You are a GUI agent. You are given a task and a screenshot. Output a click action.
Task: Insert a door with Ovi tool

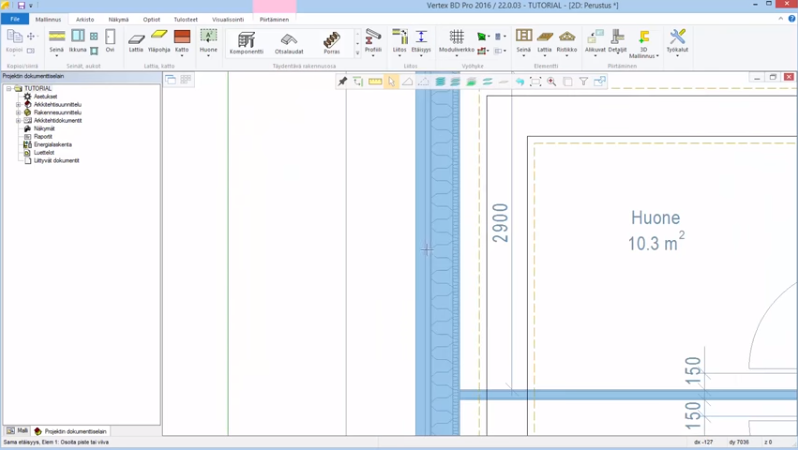tap(110, 40)
